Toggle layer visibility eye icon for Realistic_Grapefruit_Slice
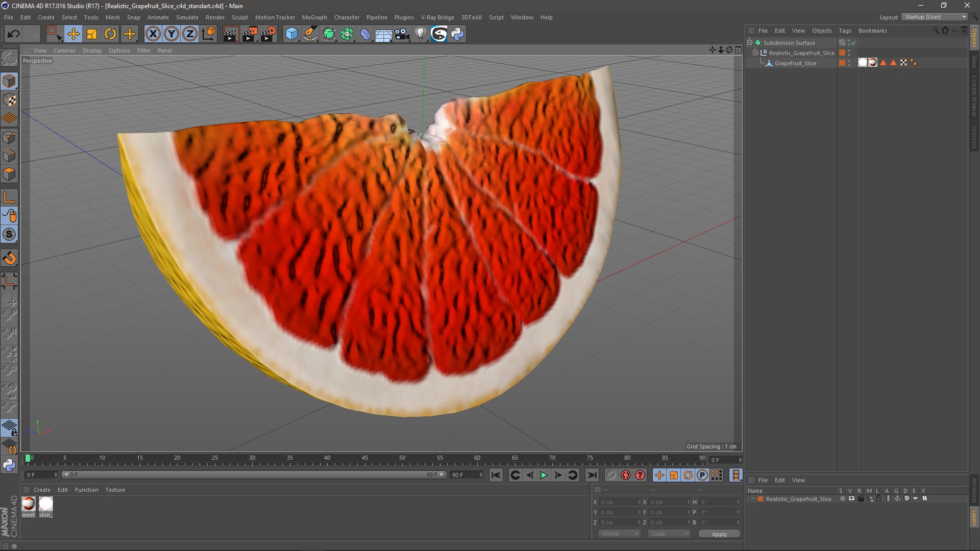The width and height of the screenshot is (980, 551). point(851,498)
